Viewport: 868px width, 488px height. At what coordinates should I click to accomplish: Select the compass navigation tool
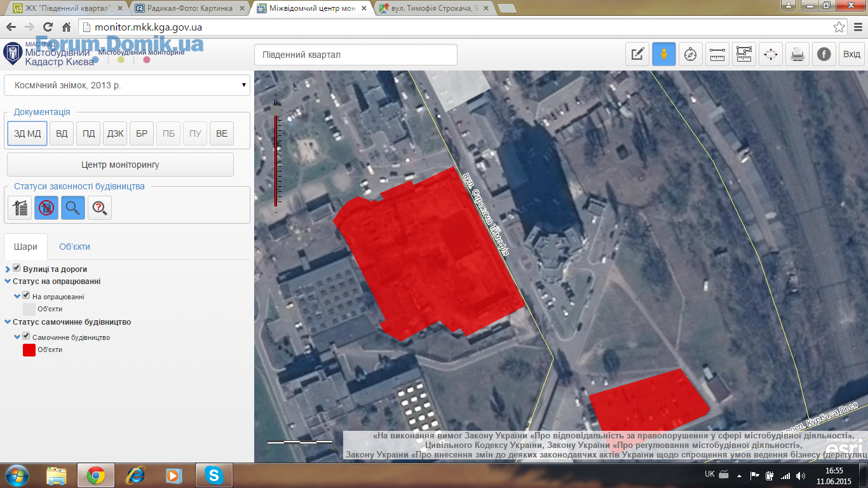[691, 55]
